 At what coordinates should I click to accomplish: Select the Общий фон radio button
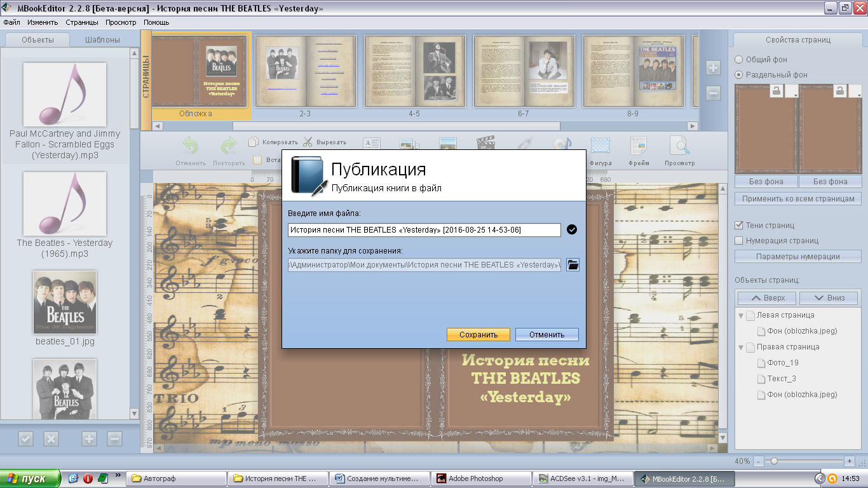click(x=738, y=59)
